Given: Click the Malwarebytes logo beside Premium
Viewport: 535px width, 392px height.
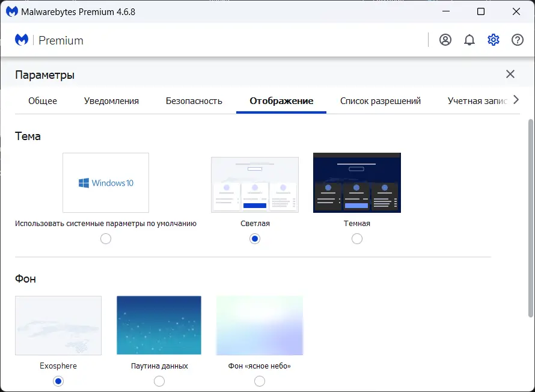Looking at the screenshot, I should click(x=22, y=40).
